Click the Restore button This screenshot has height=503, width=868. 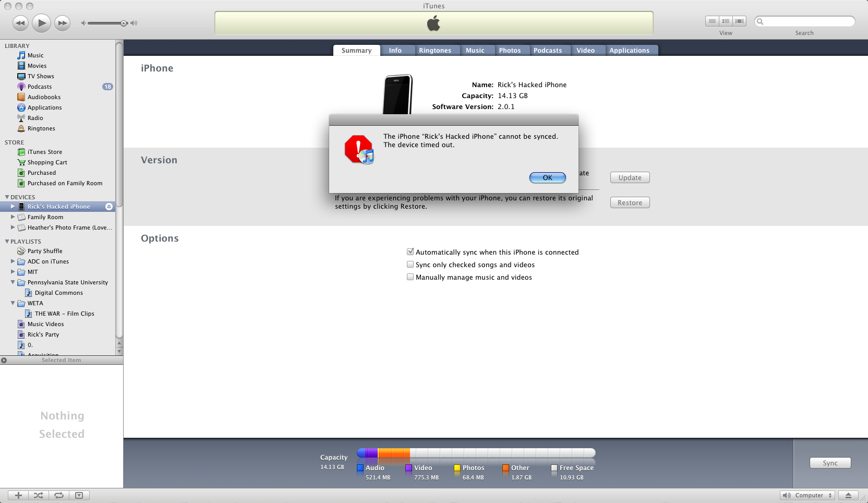coord(630,202)
